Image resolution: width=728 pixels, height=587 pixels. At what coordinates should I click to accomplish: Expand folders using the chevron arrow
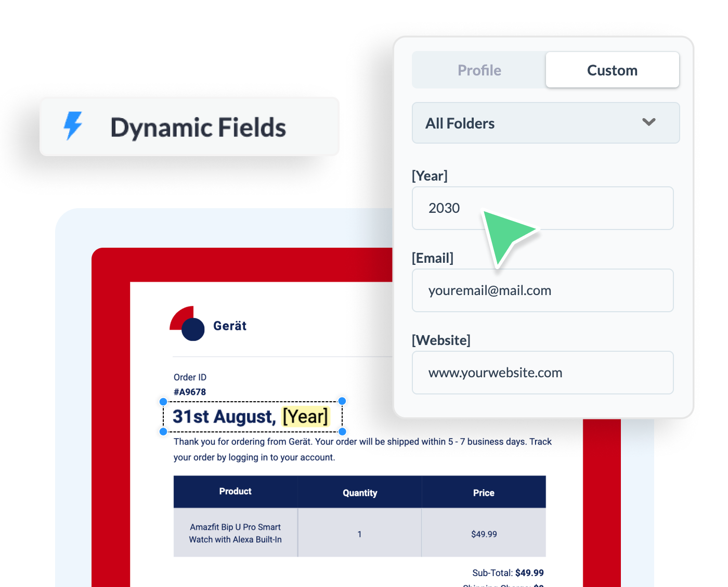click(648, 122)
